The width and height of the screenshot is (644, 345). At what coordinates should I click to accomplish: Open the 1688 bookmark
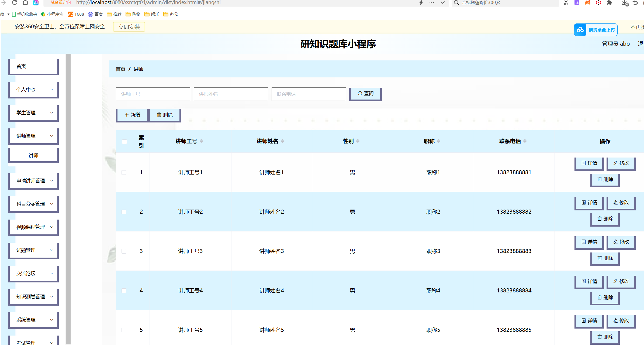click(x=76, y=14)
